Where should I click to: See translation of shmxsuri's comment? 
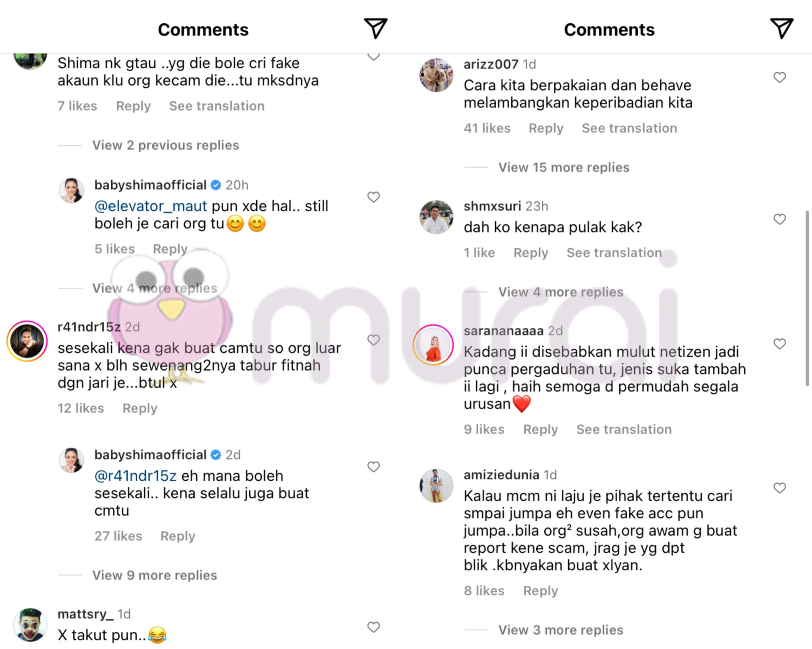tap(614, 253)
